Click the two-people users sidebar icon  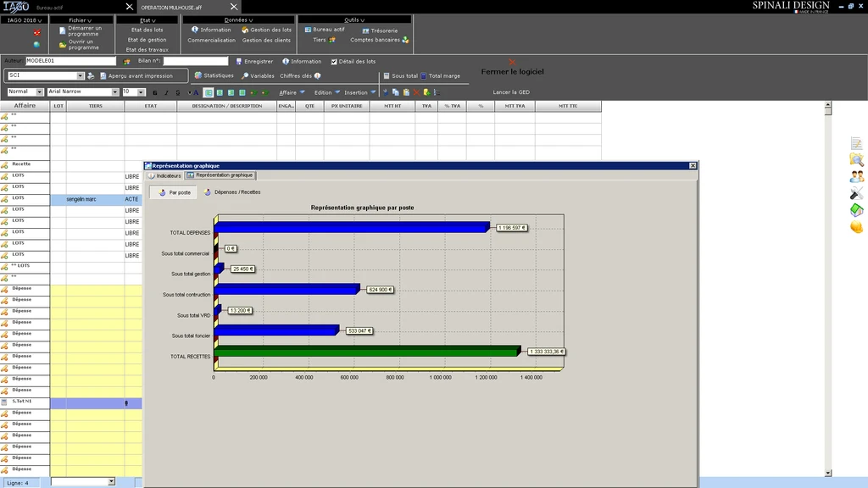pos(856,176)
